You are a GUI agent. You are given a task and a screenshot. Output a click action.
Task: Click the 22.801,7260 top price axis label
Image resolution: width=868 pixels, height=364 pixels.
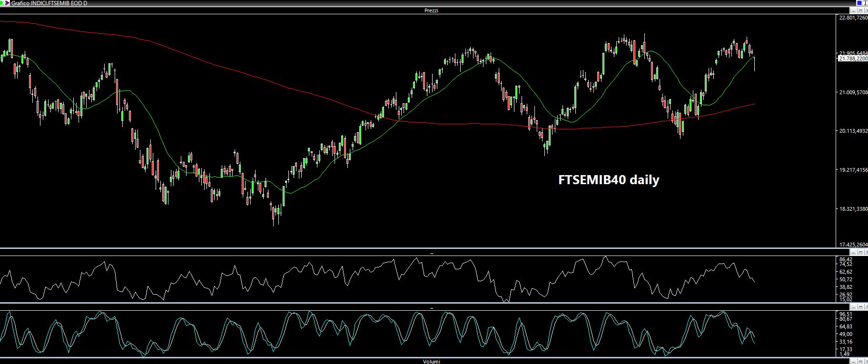(x=853, y=18)
